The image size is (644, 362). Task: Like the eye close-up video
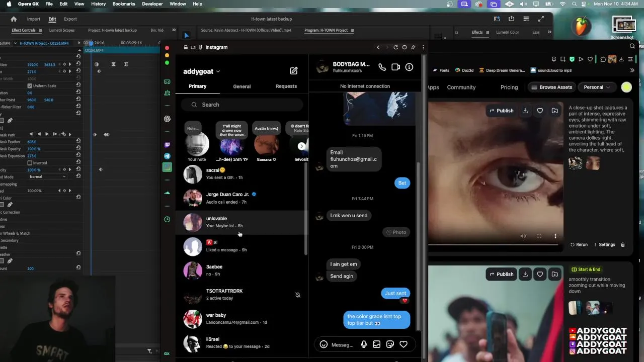[540, 111]
